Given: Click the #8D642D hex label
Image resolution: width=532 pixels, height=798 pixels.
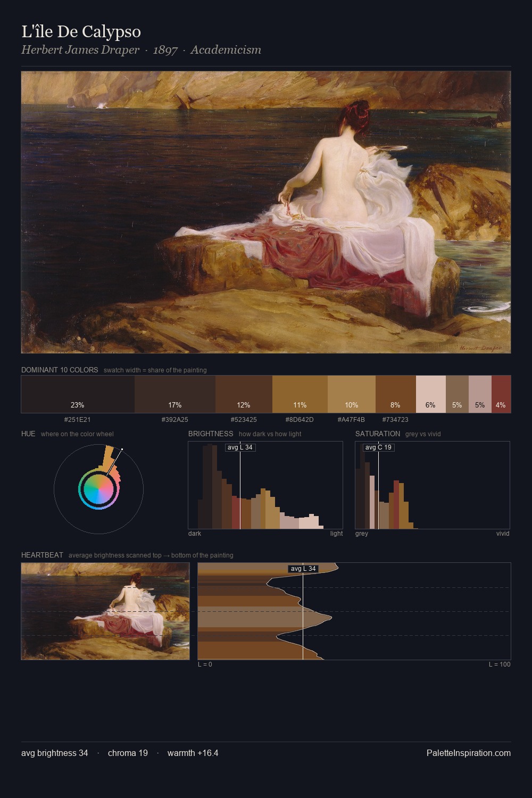Looking at the screenshot, I should [x=300, y=420].
